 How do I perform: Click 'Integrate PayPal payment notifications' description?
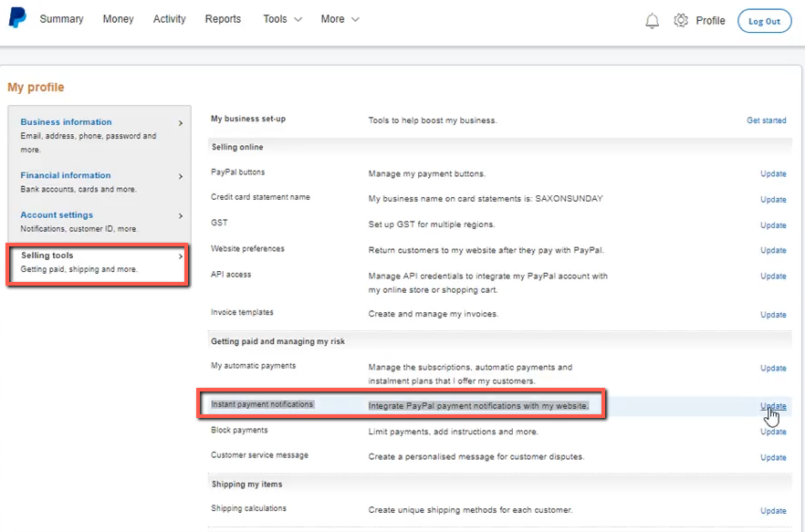tap(478, 406)
